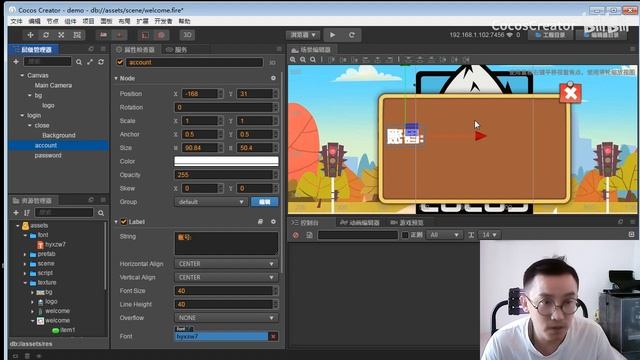Click the red close X on login dialog
Viewport: 640px width, 360px height.
[571, 93]
